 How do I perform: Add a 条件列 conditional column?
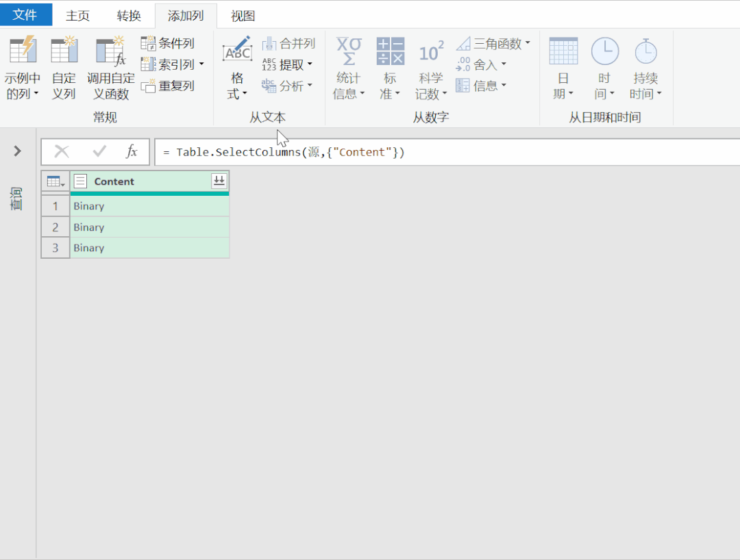point(168,43)
